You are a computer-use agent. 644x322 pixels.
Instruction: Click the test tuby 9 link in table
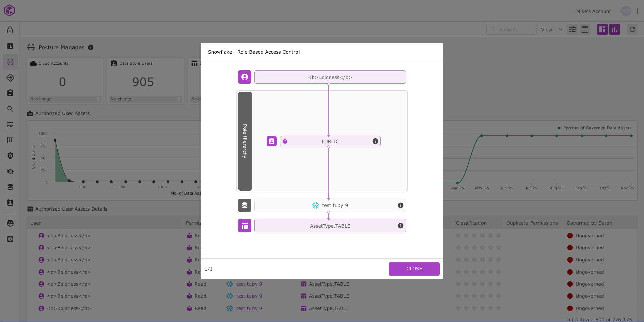pyautogui.click(x=249, y=284)
